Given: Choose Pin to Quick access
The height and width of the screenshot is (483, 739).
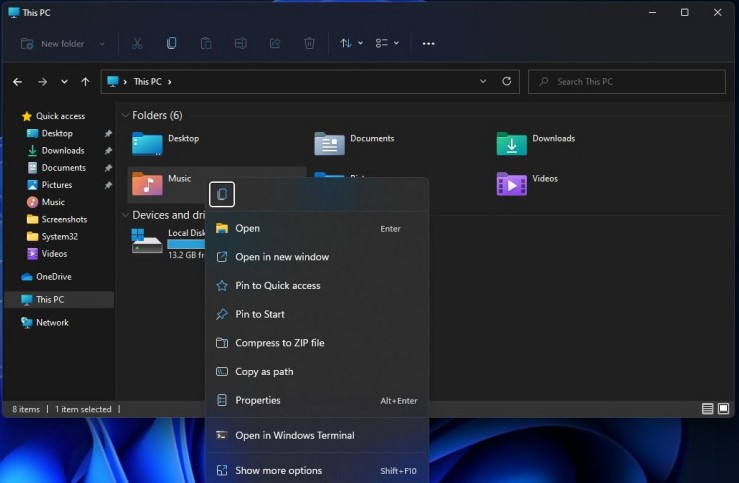Looking at the screenshot, I should pyautogui.click(x=277, y=286).
